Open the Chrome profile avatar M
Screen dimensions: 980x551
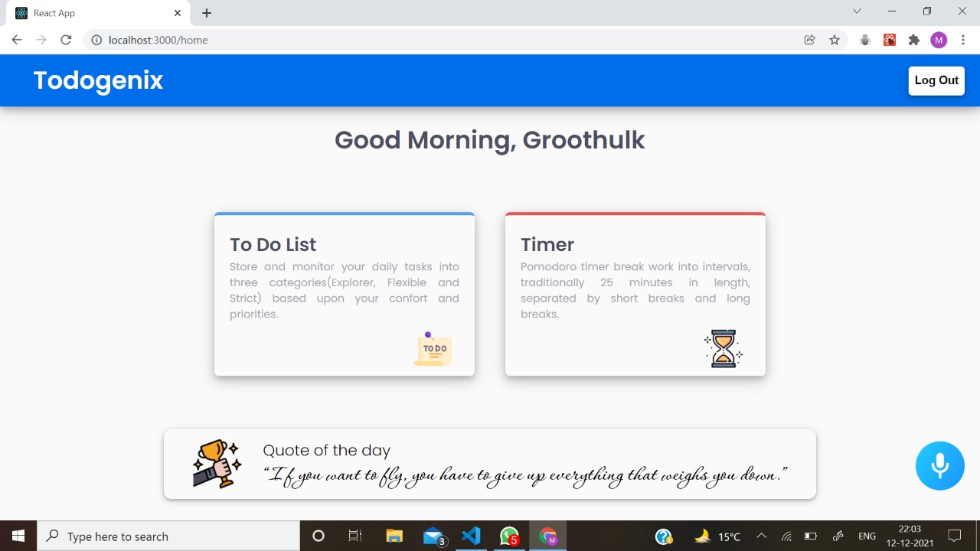[x=939, y=40]
